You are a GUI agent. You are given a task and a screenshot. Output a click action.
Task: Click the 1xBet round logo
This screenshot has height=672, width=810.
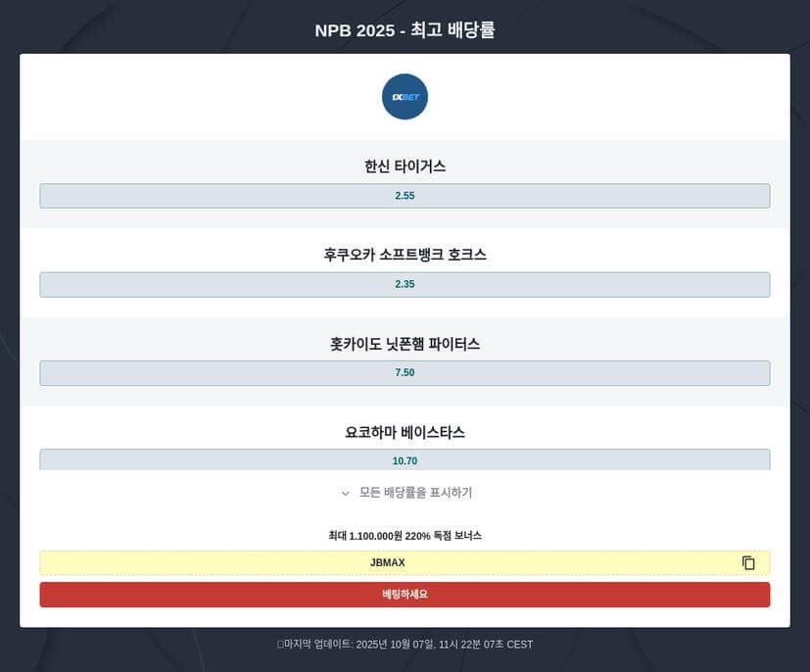[x=405, y=97]
